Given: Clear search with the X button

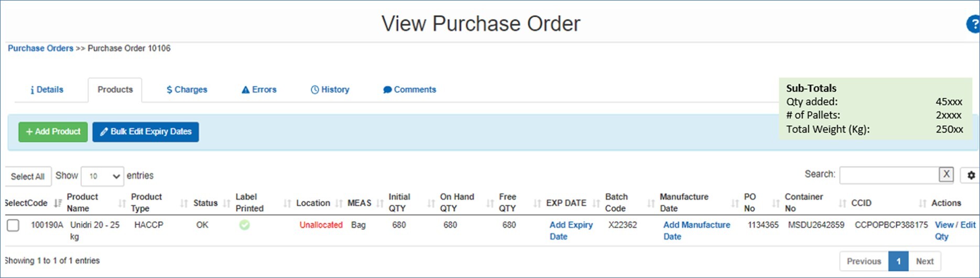Looking at the screenshot, I should click(x=945, y=175).
